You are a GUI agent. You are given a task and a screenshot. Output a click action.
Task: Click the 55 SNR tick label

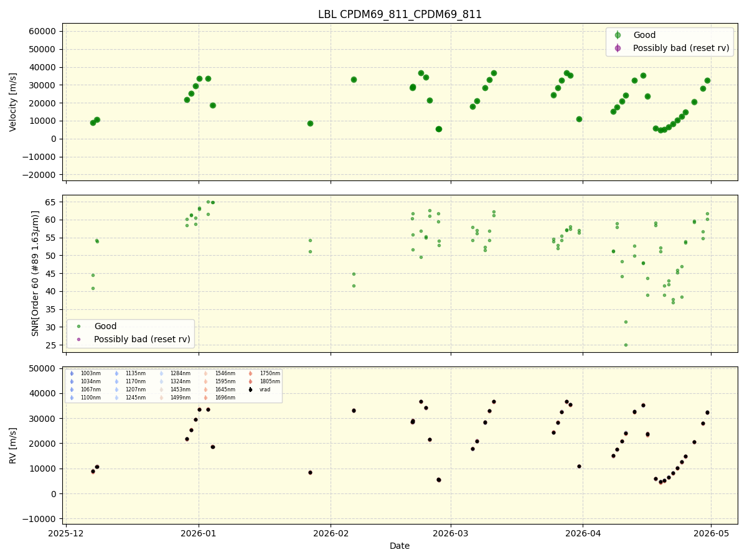coord(52,238)
